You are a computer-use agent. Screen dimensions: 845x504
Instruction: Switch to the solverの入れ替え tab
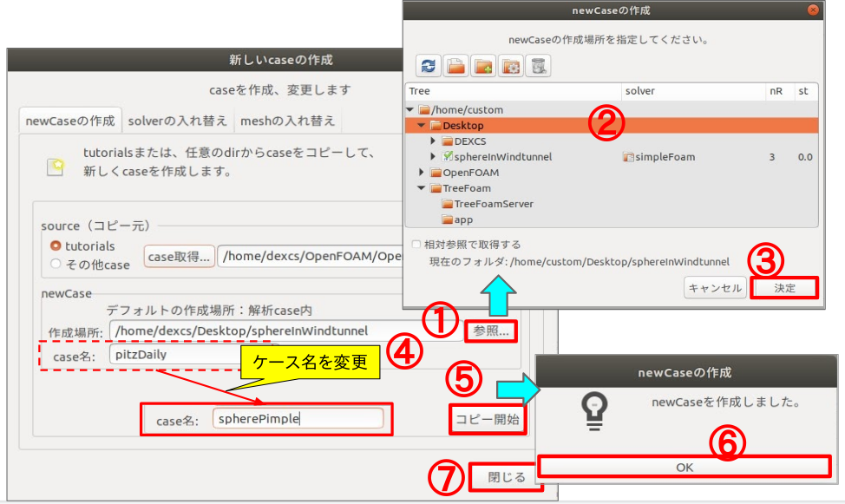(178, 121)
